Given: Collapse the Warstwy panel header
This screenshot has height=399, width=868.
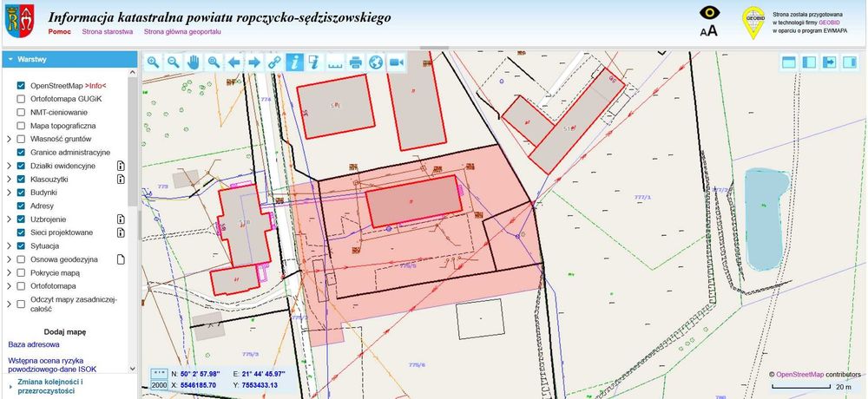Looking at the screenshot, I should pos(69,59).
